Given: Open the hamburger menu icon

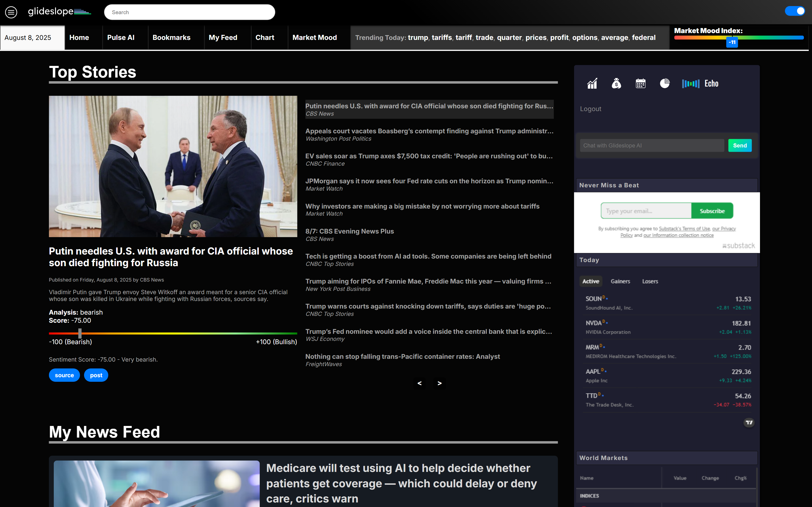Looking at the screenshot, I should 11,12.
